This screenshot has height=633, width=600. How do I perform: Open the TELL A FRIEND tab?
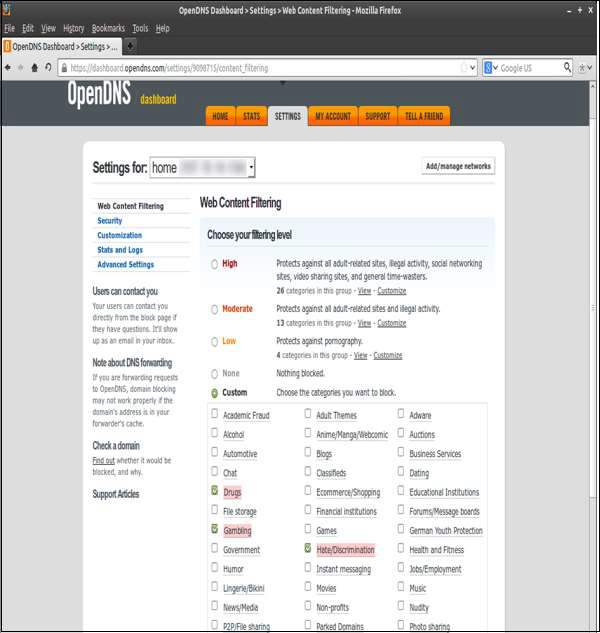coord(424,116)
